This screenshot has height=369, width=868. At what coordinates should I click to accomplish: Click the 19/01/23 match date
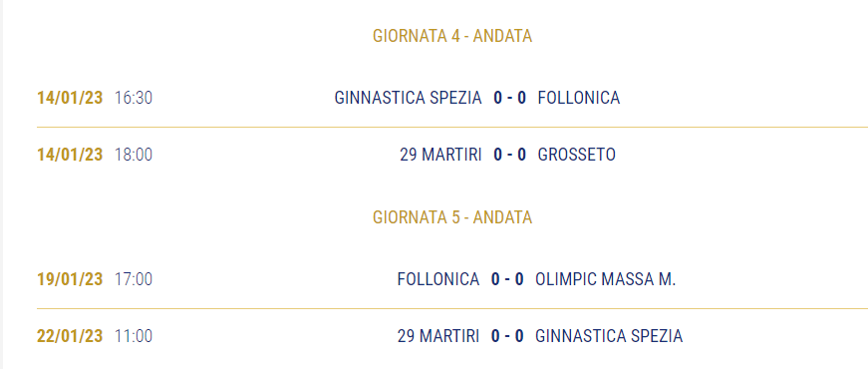pyautogui.click(x=70, y=279)
